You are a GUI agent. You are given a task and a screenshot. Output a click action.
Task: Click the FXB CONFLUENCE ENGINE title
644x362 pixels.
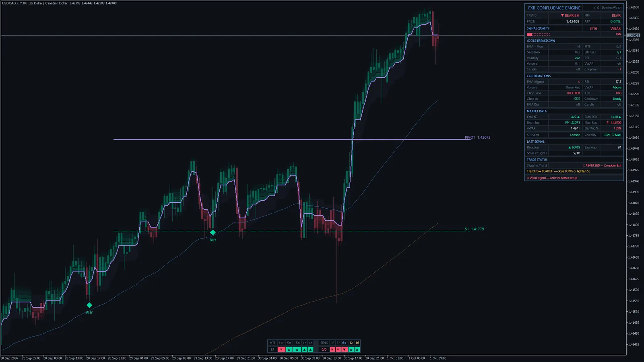[554, 8]
